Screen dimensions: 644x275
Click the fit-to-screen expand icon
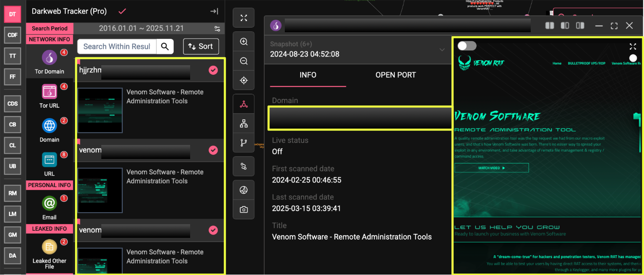[x=244, y=18]
